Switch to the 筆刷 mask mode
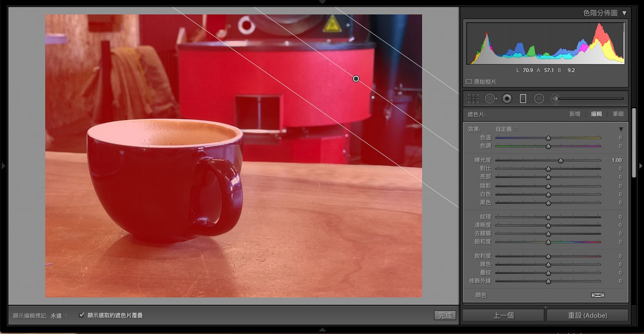Viewport: 644px width, 334px height. point(618,114)
